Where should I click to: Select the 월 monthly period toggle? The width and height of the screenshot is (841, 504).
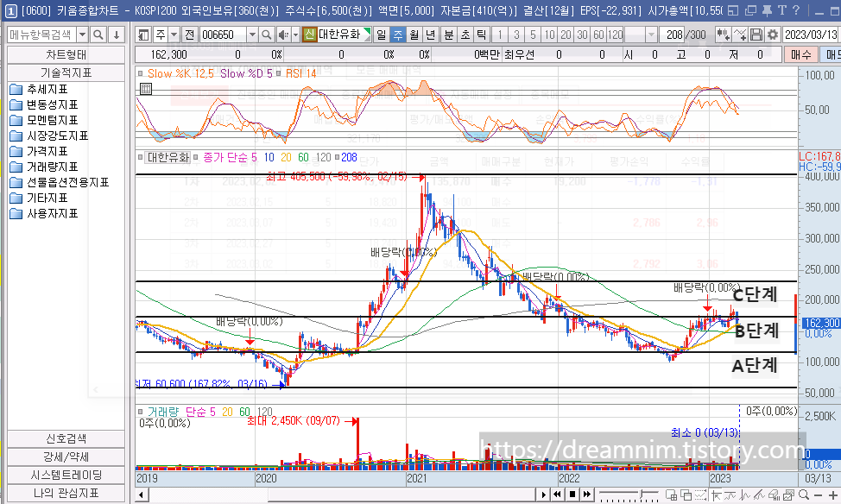pyautogui.click(x=414, y=35)
